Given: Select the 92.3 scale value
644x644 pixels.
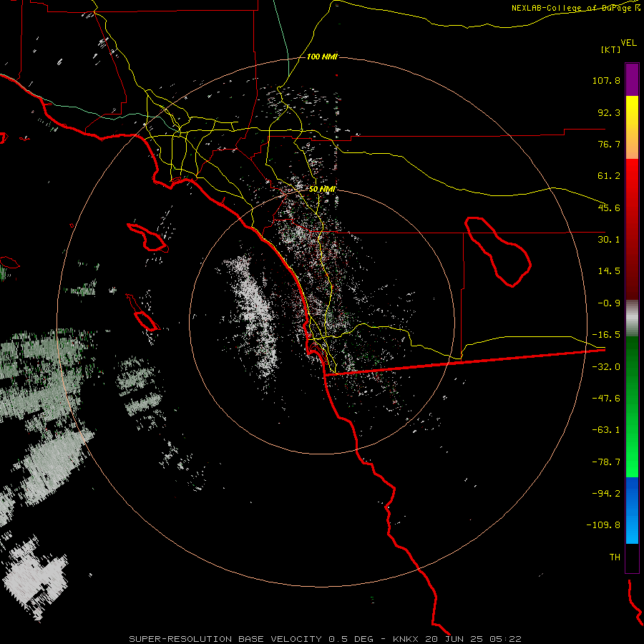Looking at the screenshot, I should tap(609, 112).
